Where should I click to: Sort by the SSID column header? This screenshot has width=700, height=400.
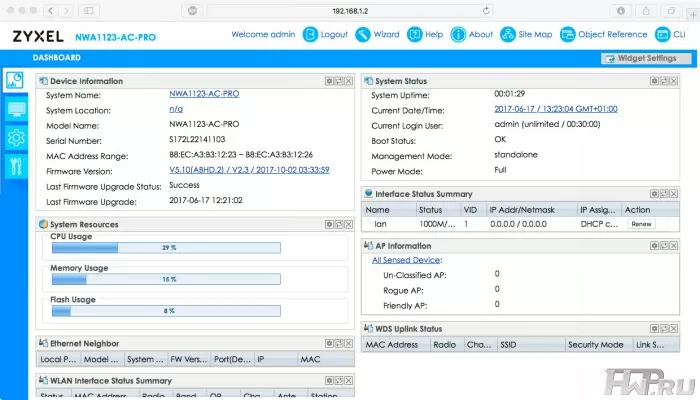530,345
